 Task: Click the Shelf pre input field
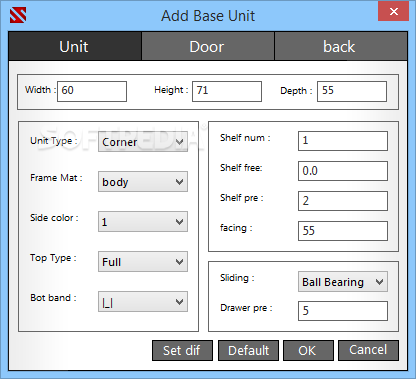(x=343, y=201)
